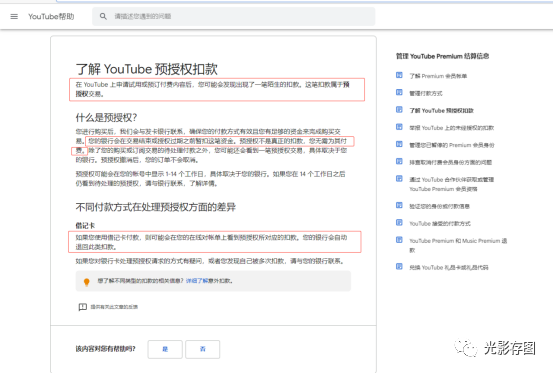Open the hamburger main menu
Screen dimensions: 553x373
tap(14, 17)
